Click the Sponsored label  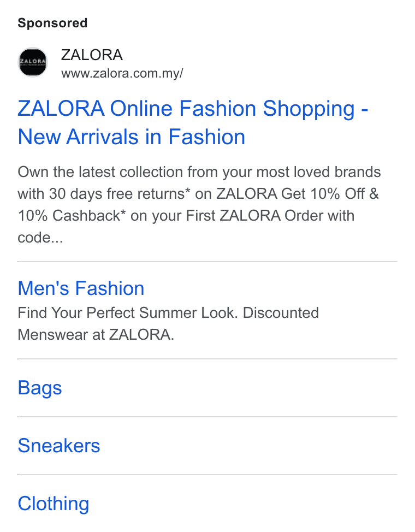pyautogui.click(x=52, y=23)
